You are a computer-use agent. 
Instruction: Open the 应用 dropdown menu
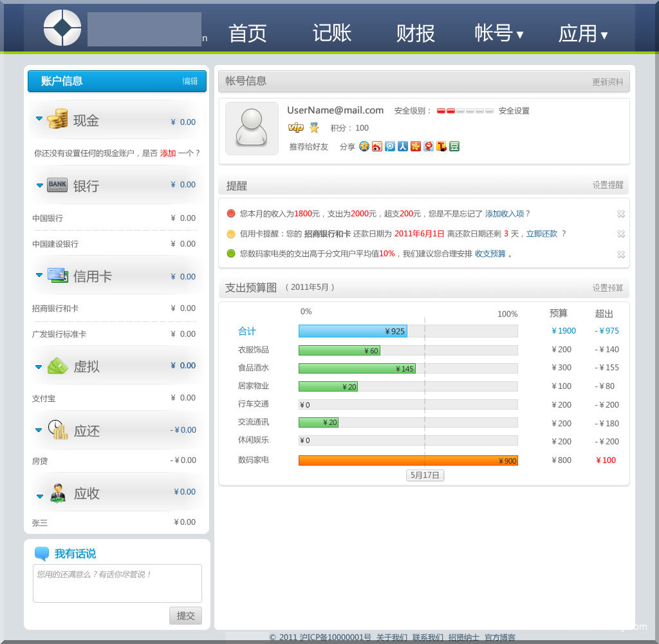pyautogui.click(x=582, y=33)
